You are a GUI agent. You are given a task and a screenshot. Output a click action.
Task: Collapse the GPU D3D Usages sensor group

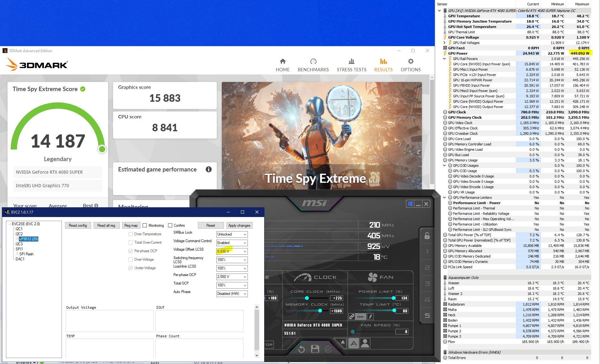pyautogui.click(x=444, y=166)
